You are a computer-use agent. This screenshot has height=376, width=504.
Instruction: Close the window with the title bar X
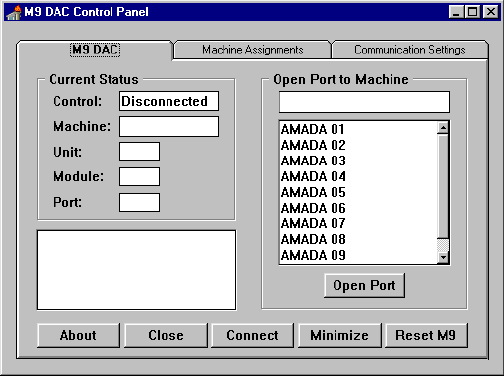pyautogui.click(x=491, y=12)
